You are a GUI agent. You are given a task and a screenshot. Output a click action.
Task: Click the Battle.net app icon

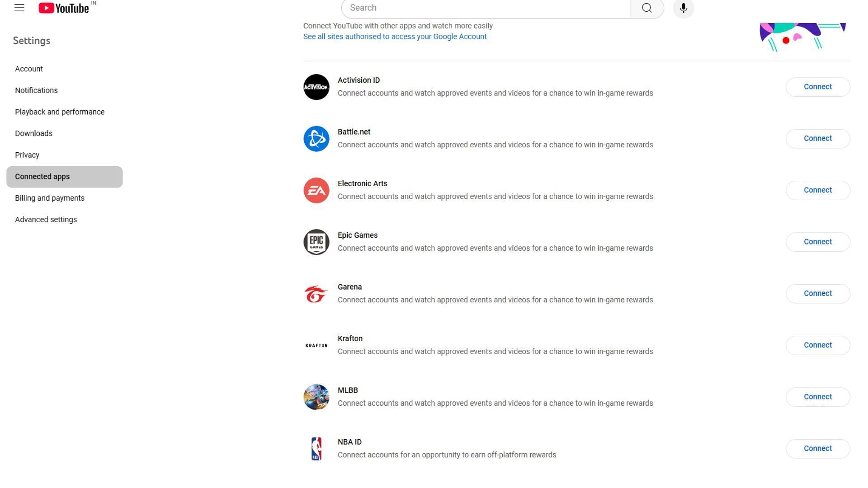[x=316, y=138]
